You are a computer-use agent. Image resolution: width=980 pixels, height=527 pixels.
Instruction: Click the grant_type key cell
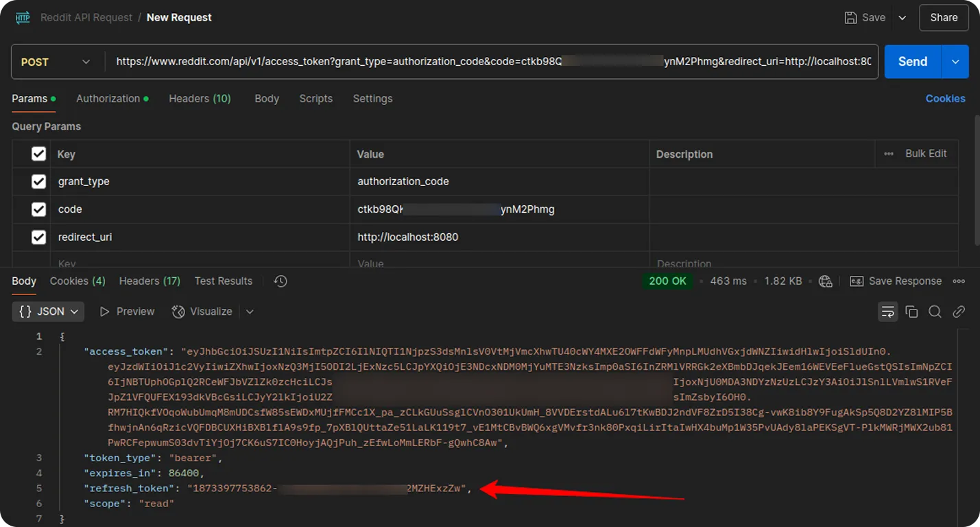(200, 182)
